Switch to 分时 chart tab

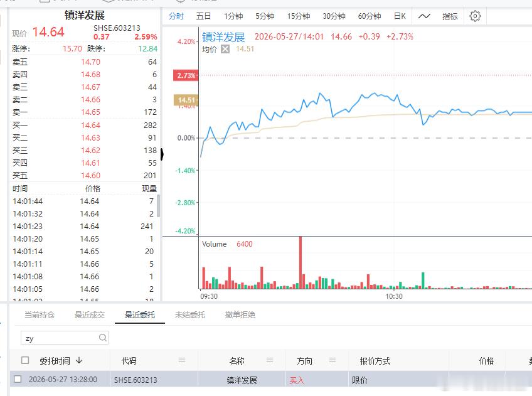176,16
